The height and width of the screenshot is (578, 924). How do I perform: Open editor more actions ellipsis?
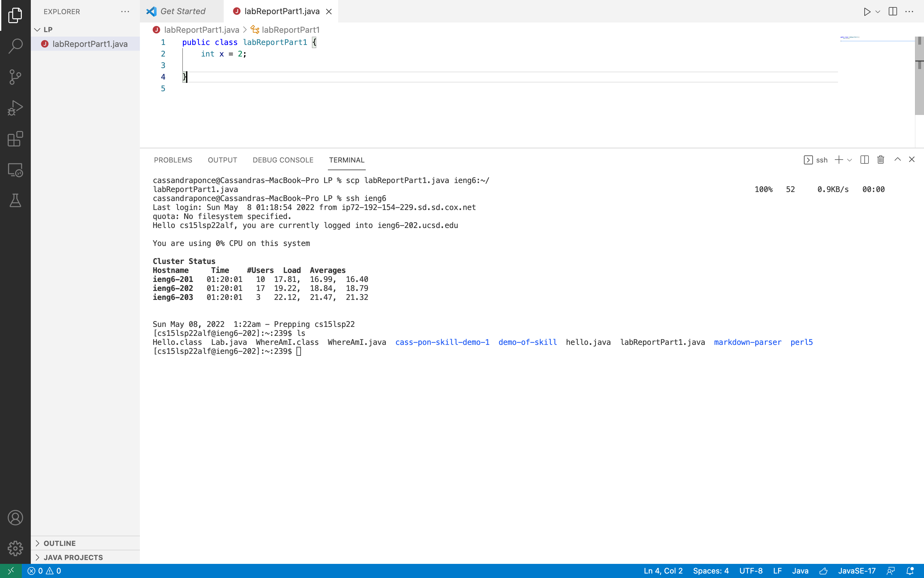click(909, 12)
